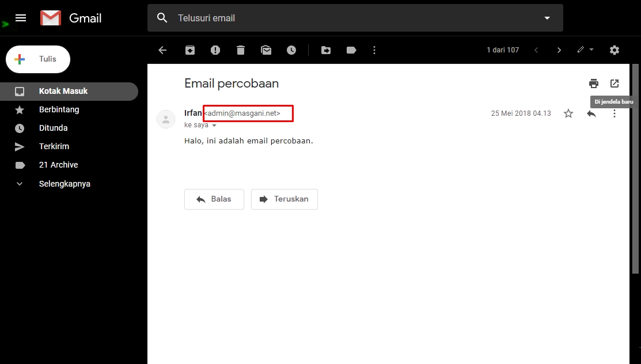Star the email from Irfan
The image size is (641, 364).
[568, 113]
